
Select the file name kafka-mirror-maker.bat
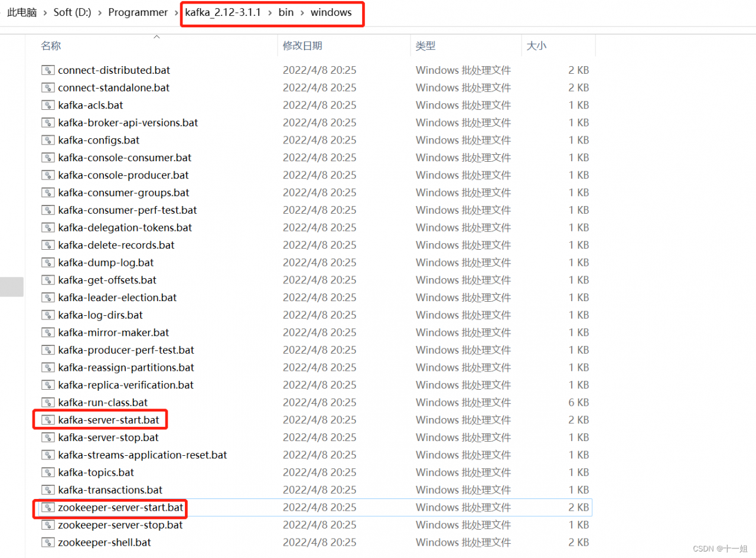pyautogui.click(x=113, y=332)
